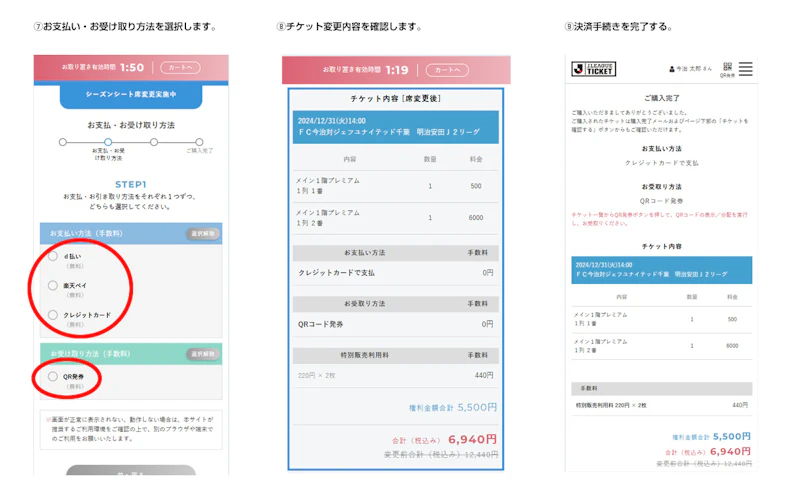The height and width of the screenshot is (480, 800).
Task: Click the 1:50 countdown timer value
Action: coord(132,67)
